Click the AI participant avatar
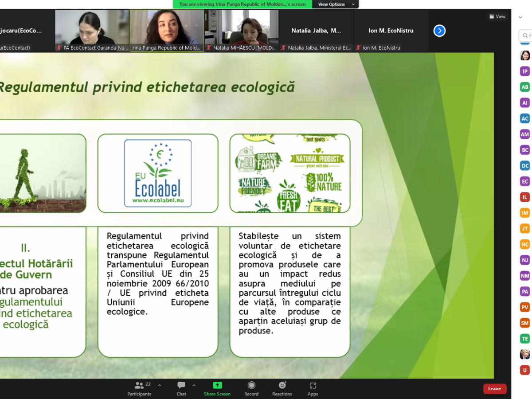Image resolution: width=532 pixels, height=399 pixels. (x=525, y=103)
